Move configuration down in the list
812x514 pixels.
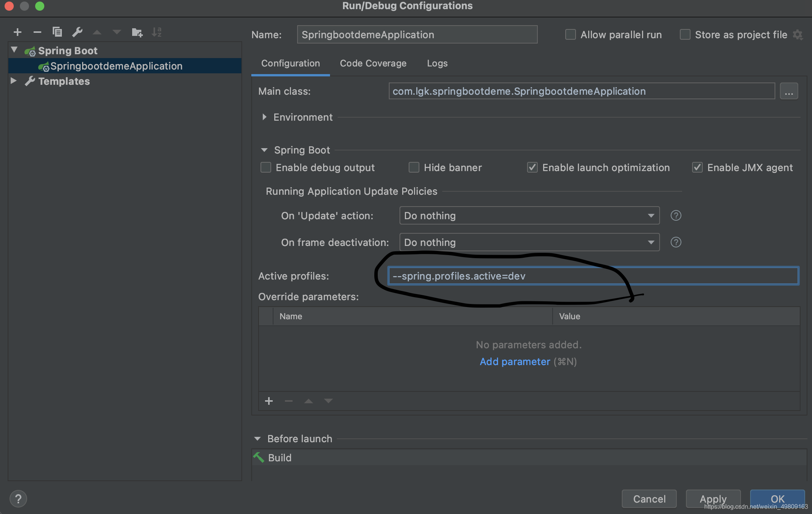click(117, 32)
